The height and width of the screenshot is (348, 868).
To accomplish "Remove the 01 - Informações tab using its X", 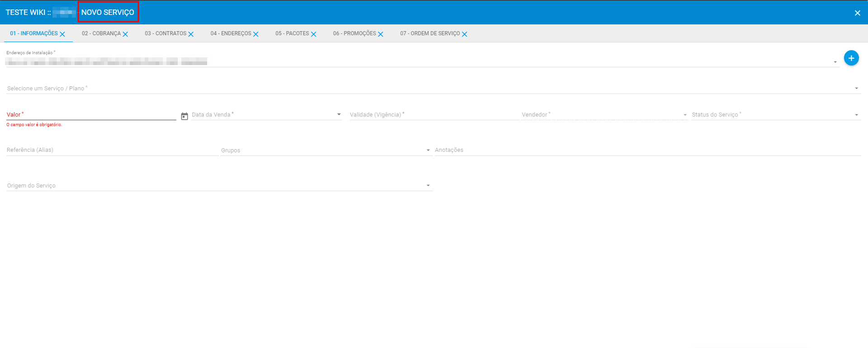I will tap(62, 34).
